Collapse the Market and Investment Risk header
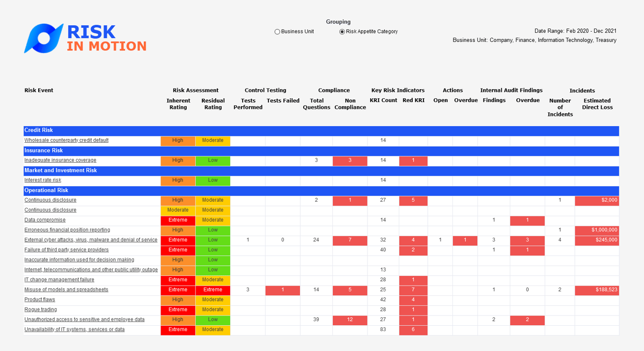The image size is (644, 351). [61, 171]
